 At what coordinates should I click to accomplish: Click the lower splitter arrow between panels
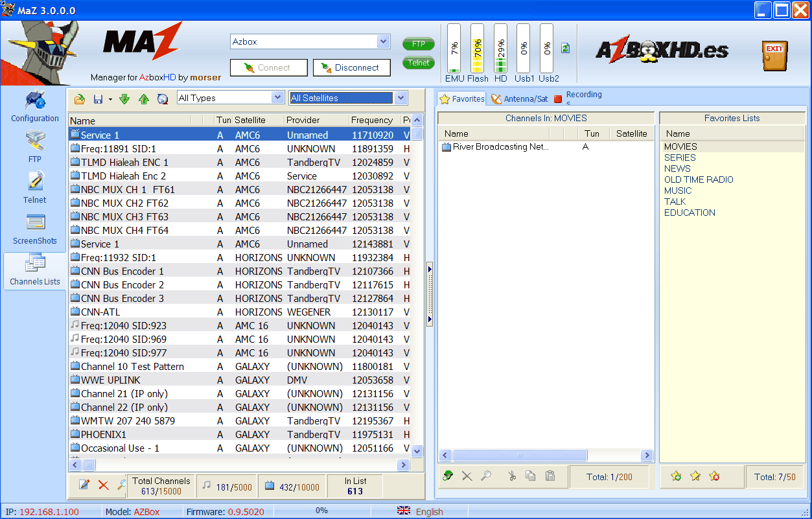click(x=430, y=319)
